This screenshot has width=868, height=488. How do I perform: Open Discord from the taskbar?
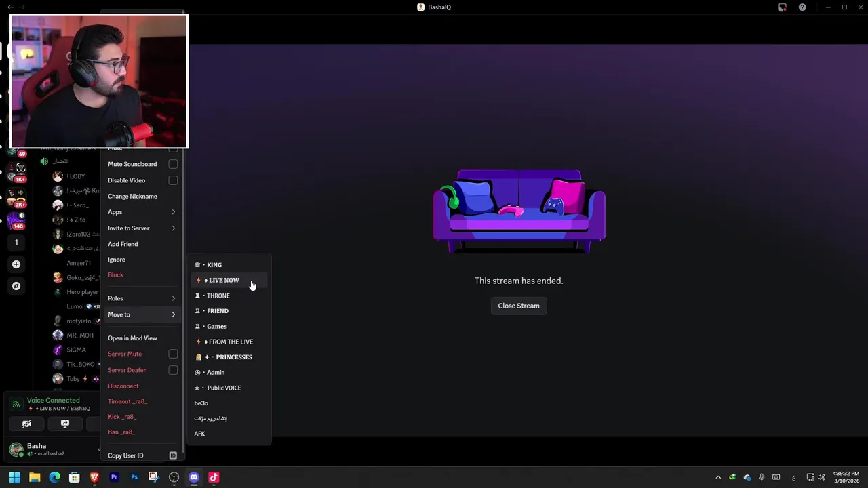[194, 477]
